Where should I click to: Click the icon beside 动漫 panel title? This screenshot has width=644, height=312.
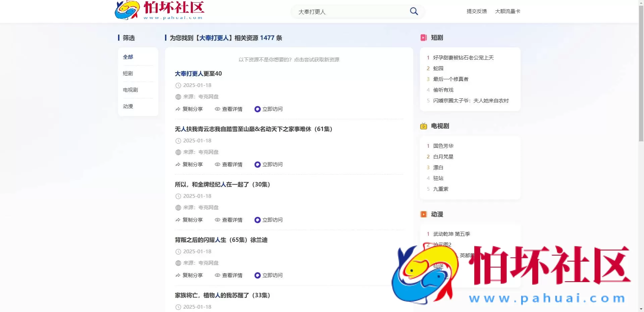424,214
